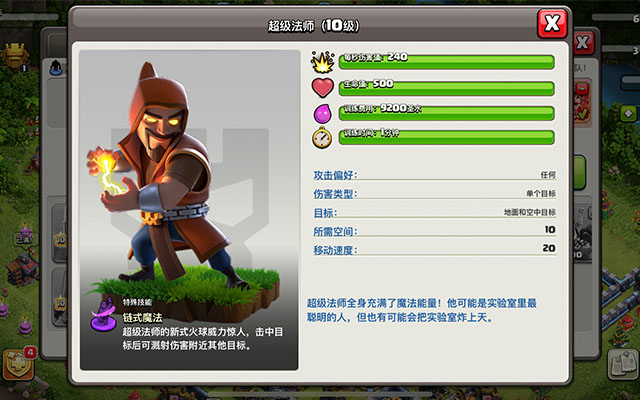Click the 9200 elixir training cost bar
Screen dimensions: 640x400
pos(447,113)
